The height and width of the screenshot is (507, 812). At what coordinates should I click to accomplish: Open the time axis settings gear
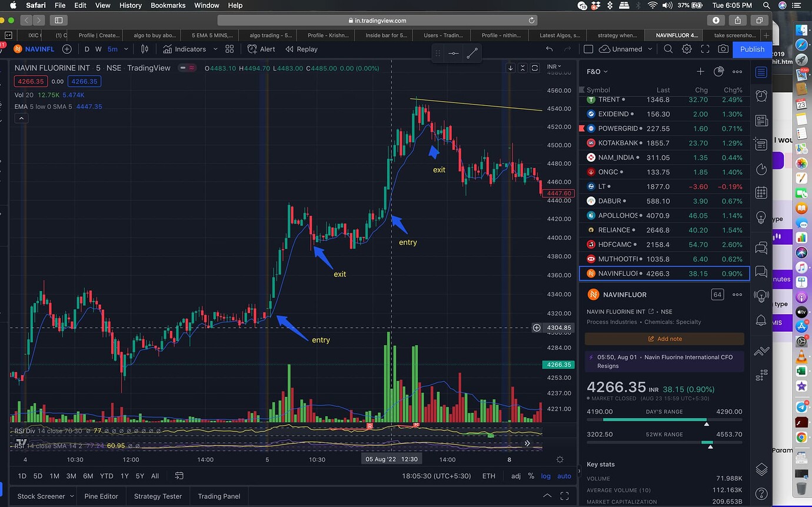(560, 459)
